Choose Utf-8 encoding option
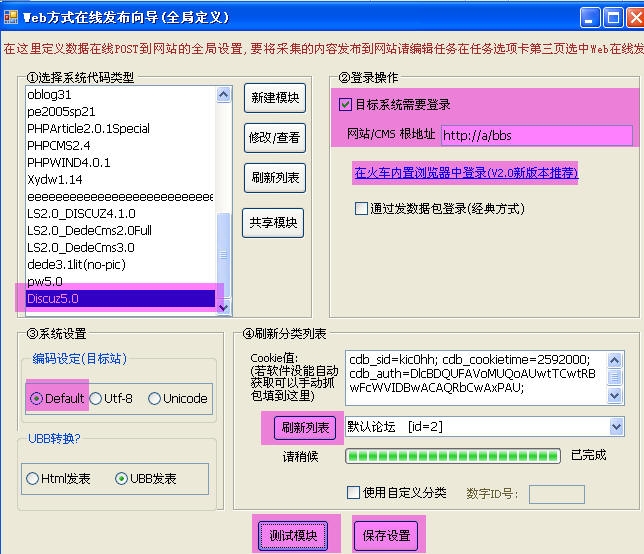Image resolution: width=644 pixels, height=554 pixels. tap(96, 398)
